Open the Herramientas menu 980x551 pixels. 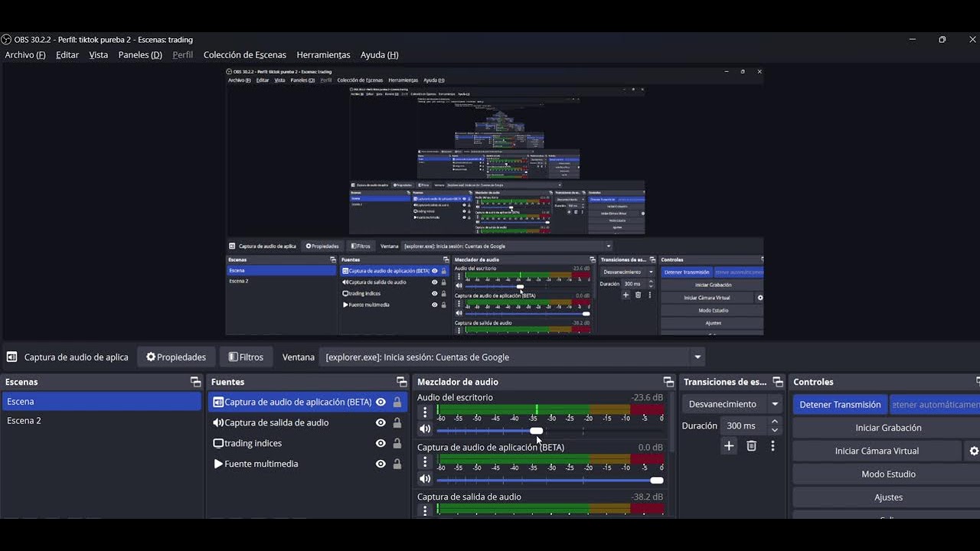323,55
